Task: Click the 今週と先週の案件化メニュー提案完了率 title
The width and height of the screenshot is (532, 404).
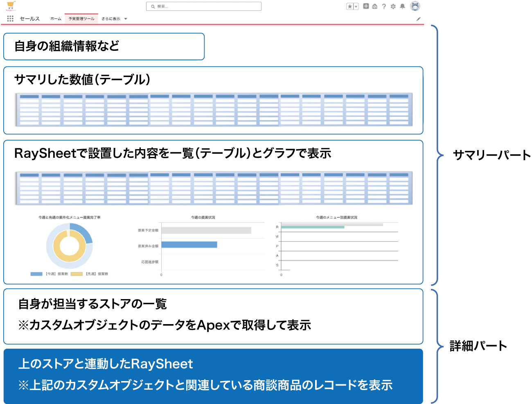Action: click(x=70, y=217)
